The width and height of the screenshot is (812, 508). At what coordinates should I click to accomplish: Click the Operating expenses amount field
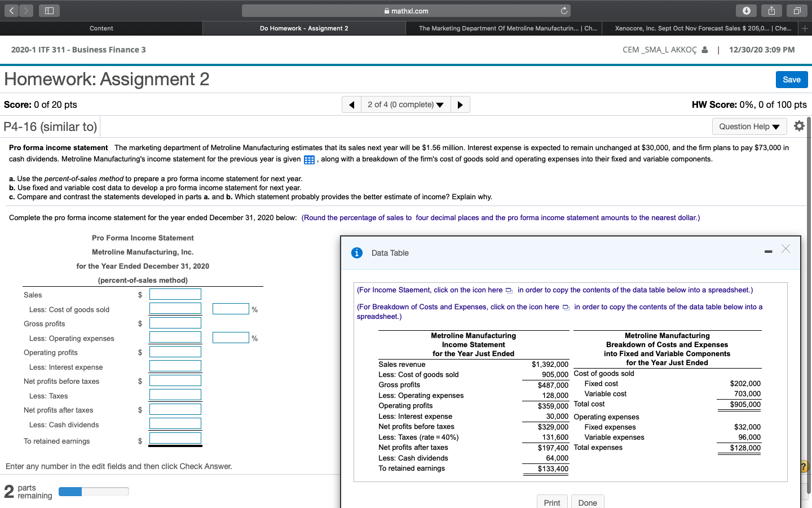(x=175, y=337)
